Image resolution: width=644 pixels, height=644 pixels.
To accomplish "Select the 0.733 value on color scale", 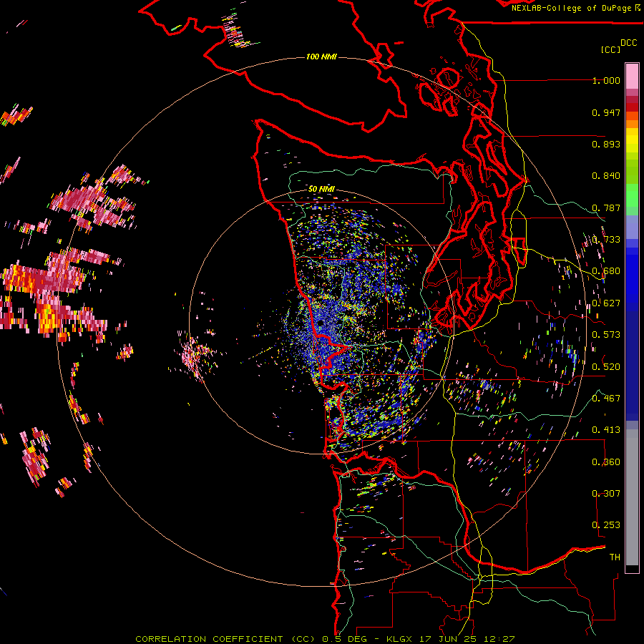I will point(606,240).
